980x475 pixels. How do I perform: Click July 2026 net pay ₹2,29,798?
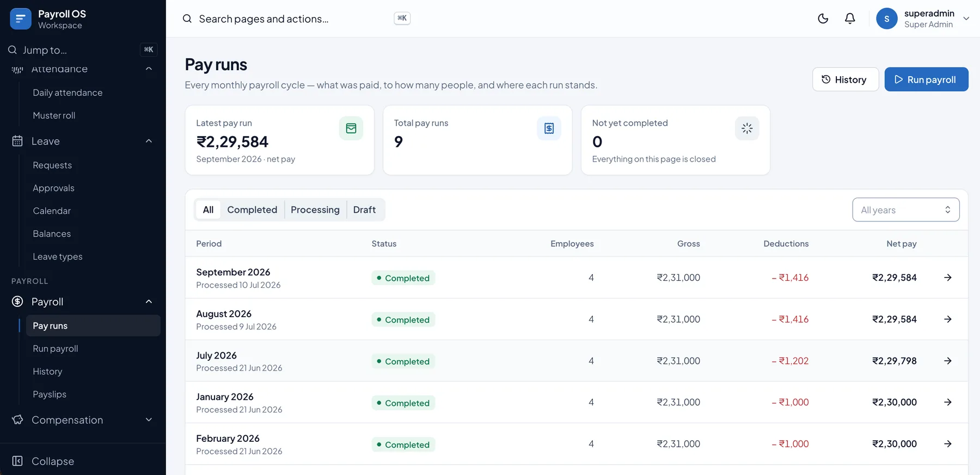894,361
